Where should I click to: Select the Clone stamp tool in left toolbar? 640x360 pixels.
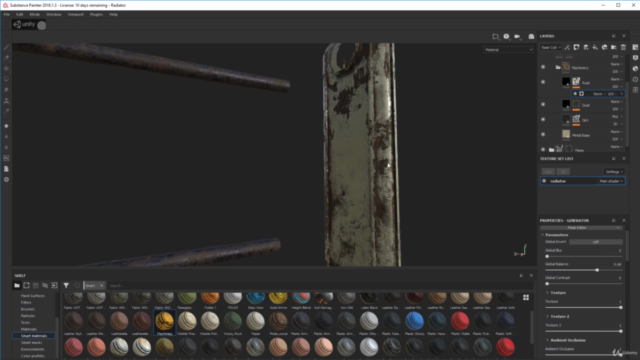coord(7,100)
